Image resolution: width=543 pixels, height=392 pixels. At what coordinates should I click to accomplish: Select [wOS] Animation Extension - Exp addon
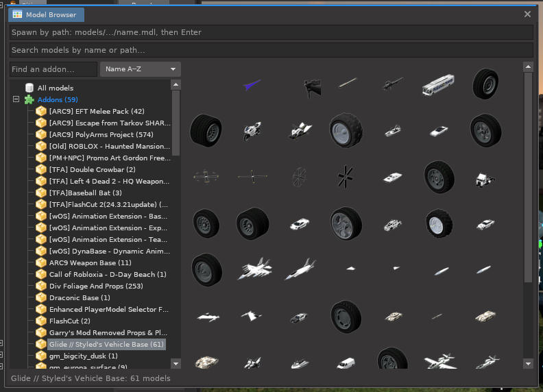(108, 228)
